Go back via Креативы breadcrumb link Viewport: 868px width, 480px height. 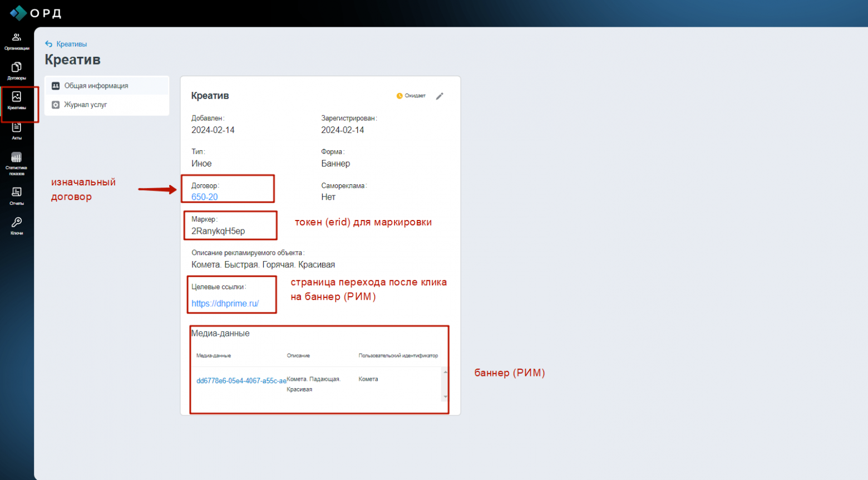click(72, 44)
